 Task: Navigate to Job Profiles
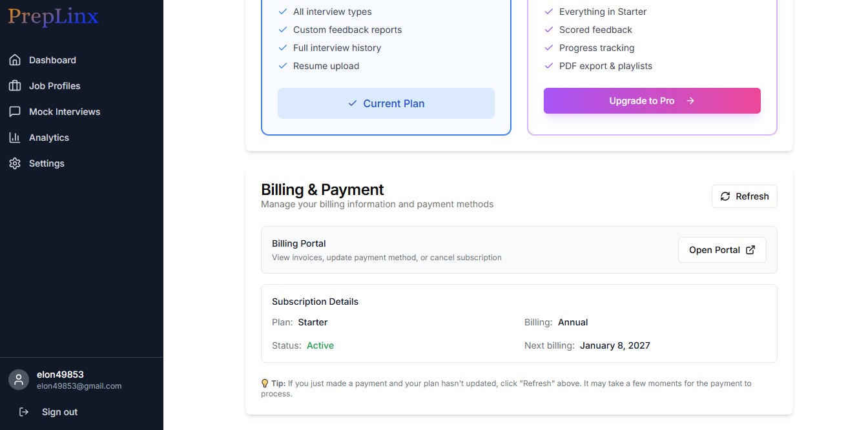pos(55,86)
